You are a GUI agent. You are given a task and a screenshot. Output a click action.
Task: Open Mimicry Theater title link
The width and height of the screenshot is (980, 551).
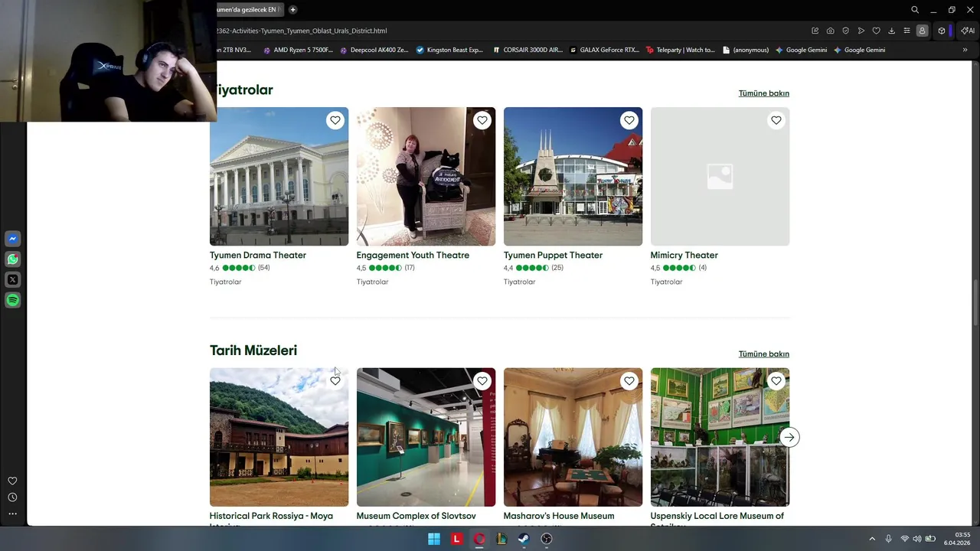(x=684, y=256)
